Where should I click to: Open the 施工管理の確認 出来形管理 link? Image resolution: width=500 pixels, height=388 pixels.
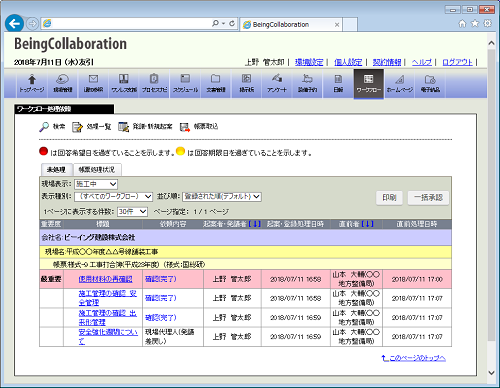[x=107, y=317]
